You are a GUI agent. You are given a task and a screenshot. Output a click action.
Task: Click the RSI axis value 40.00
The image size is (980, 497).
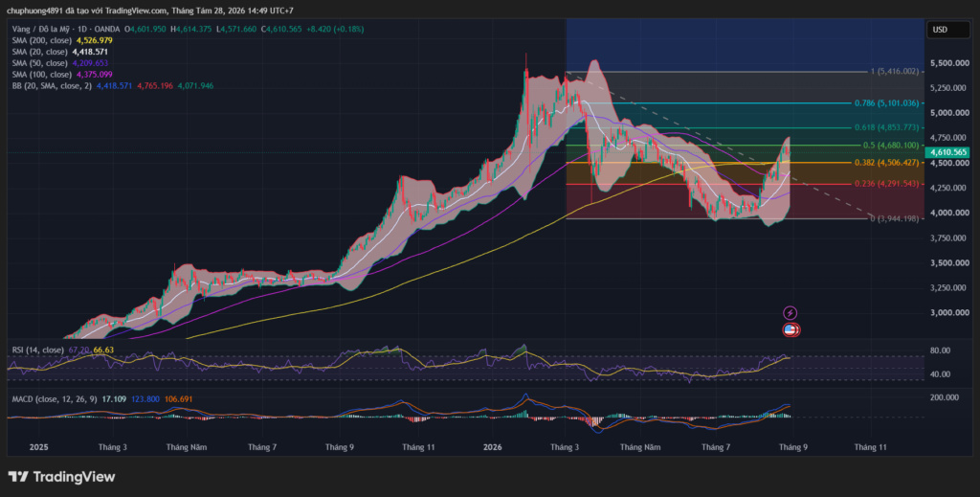(x=940, y=374)
